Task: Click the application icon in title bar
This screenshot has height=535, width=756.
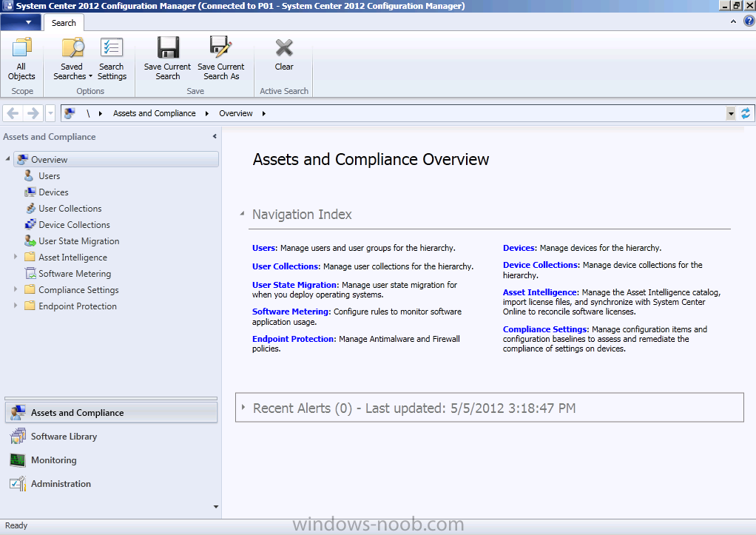Action: point(7,6)
